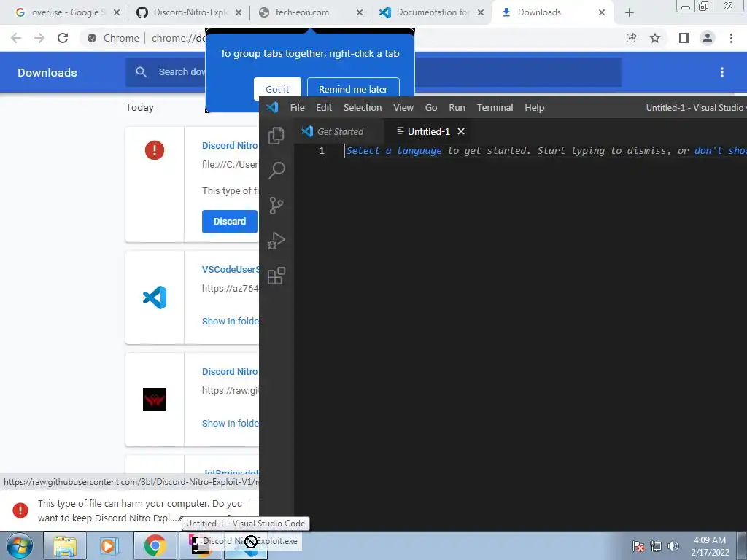
Task: Discard the Discord Nitro download
Action: pyautogui.click(x=230, y=222)
